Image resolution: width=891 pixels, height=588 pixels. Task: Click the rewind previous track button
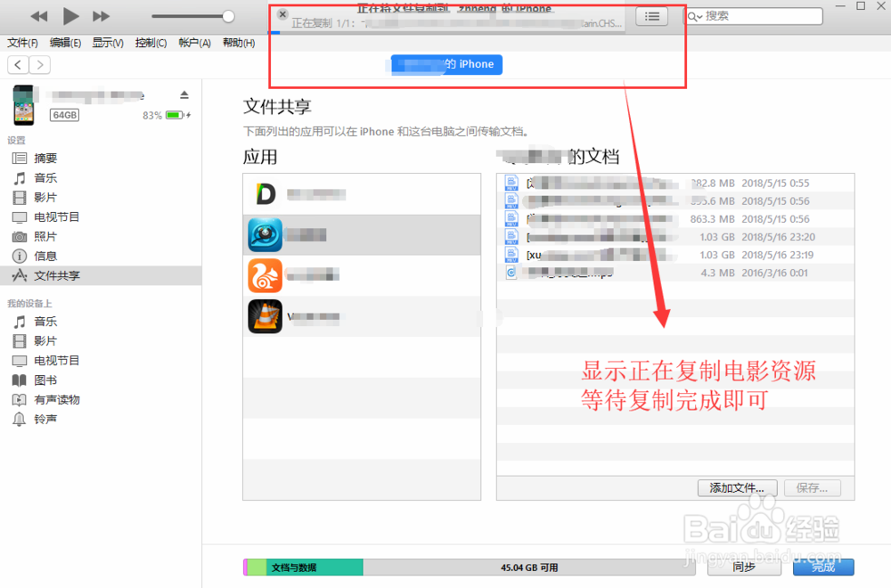click(38, 16)
